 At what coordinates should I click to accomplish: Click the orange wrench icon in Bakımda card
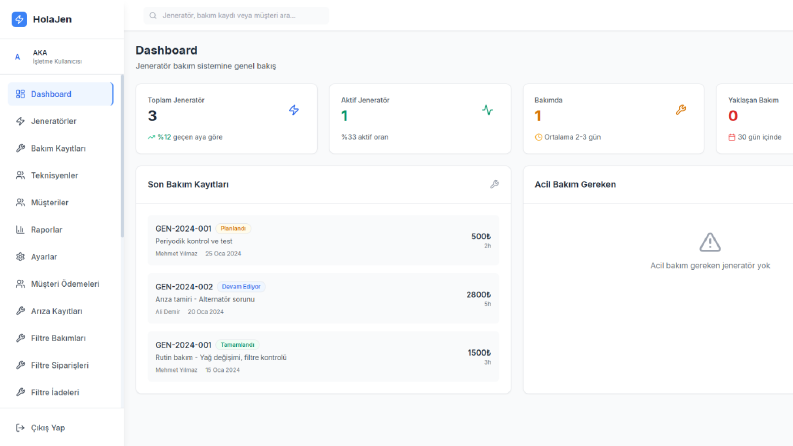pyautogui.click(x=681, y=110)
